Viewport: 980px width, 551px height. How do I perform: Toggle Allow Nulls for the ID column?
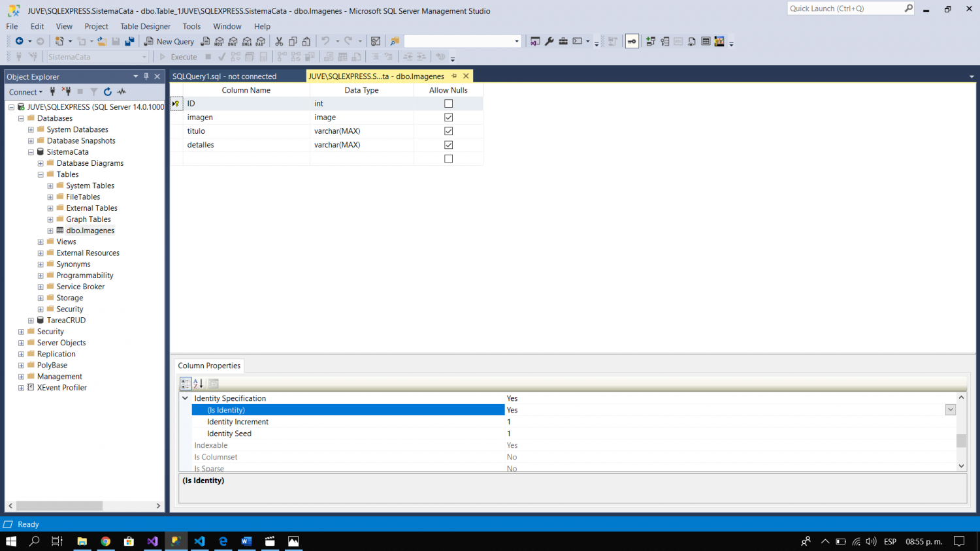448,104
